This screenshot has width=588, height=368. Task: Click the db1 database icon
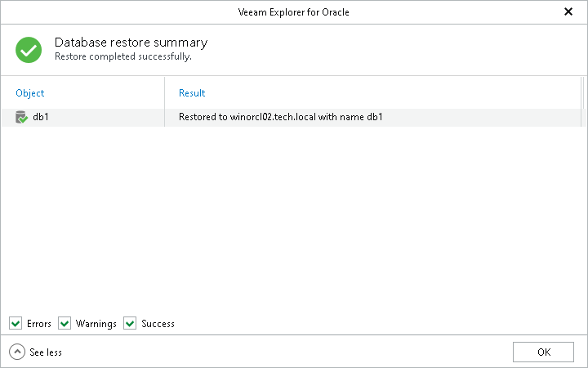click(21, 118)
